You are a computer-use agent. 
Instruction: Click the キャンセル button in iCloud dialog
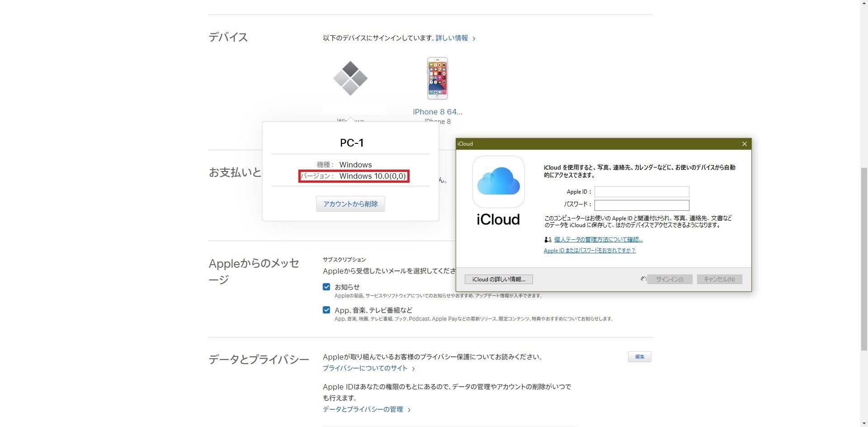pos(719,280)
